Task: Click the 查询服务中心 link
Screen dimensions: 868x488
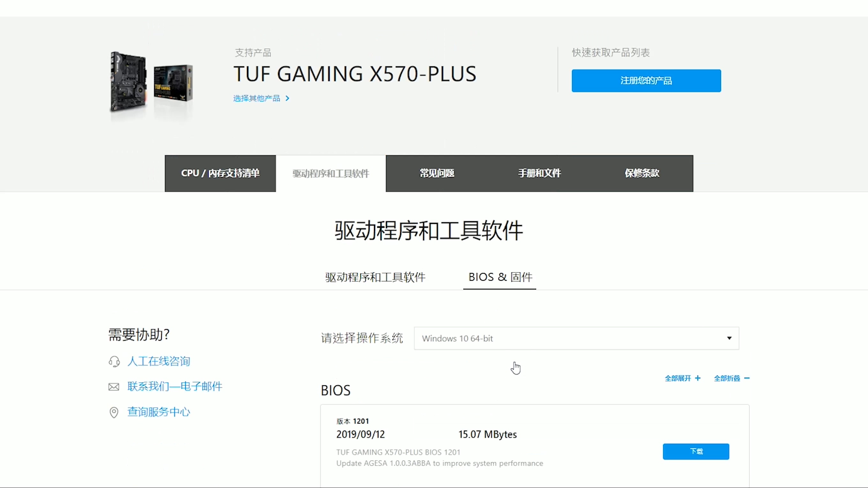Action: [158, 412]
